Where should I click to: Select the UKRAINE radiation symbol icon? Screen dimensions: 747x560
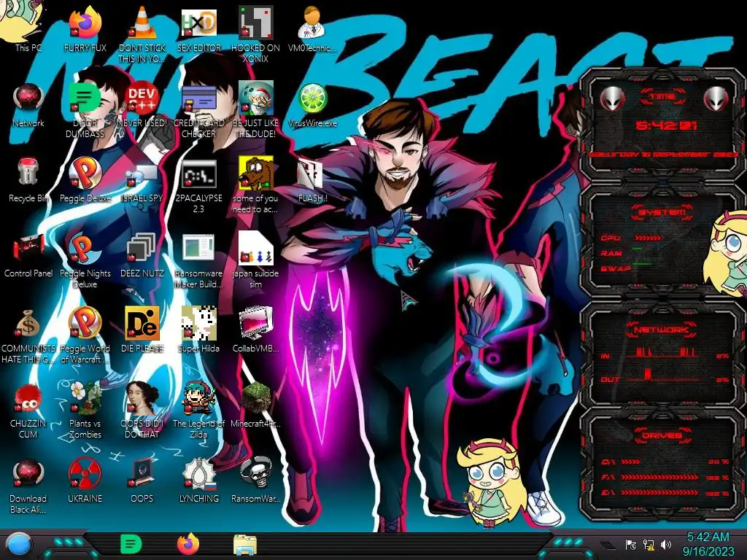click(85, 481)
